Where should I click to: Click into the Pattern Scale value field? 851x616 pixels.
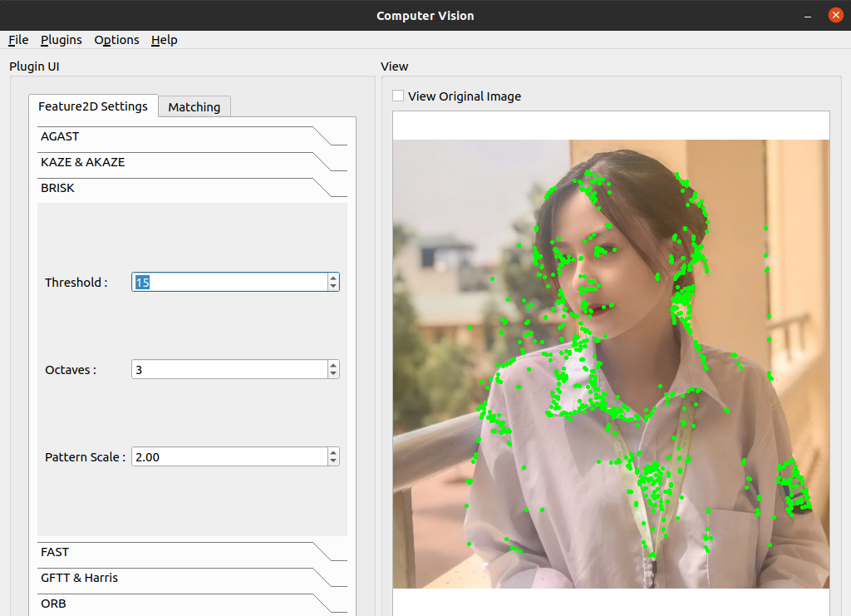pos(229,457)
